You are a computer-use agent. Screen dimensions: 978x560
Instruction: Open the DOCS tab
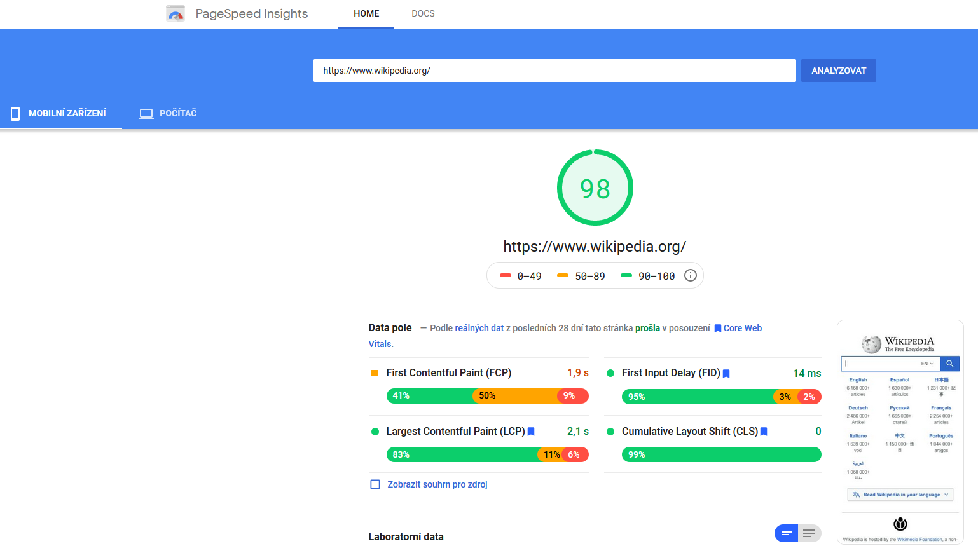click(423, 13)
